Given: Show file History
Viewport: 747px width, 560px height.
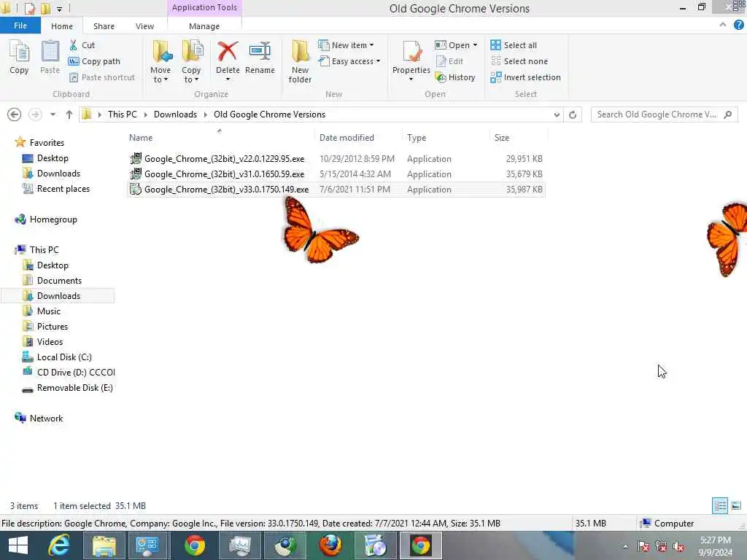Looking at the screenshot, I should 455,77.
